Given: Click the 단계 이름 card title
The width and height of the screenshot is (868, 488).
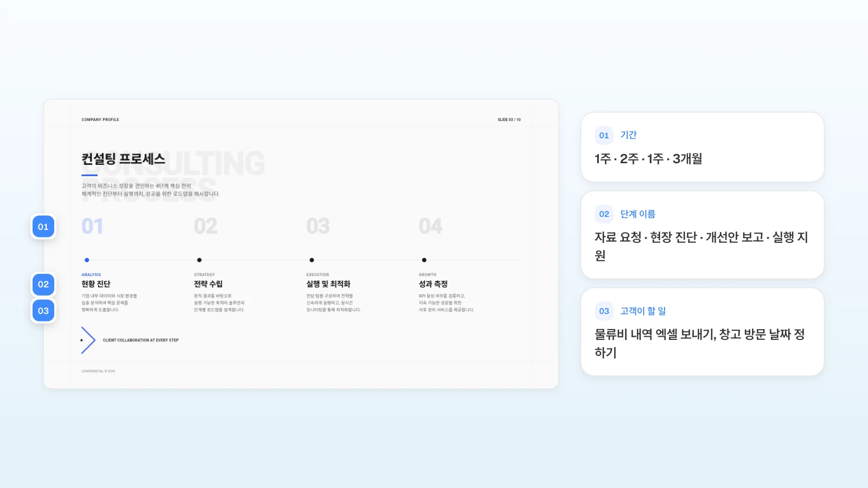Looking at the screenshot, I should click(637, 214).
